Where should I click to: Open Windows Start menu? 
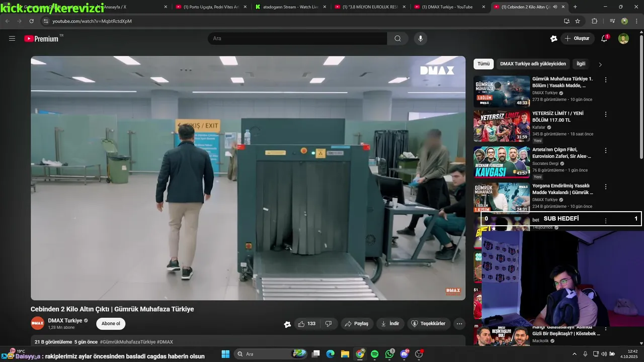pos(225,354)
